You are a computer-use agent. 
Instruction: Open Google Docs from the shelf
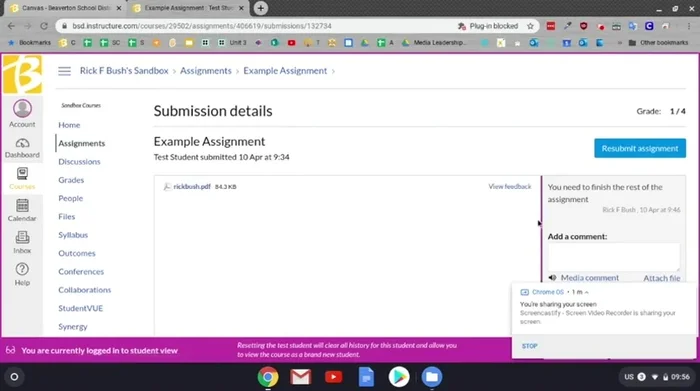pos(366,377)
